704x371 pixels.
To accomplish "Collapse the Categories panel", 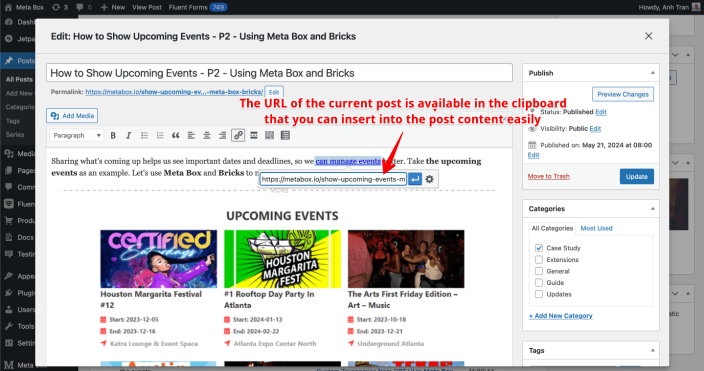I will coord(652,208).
